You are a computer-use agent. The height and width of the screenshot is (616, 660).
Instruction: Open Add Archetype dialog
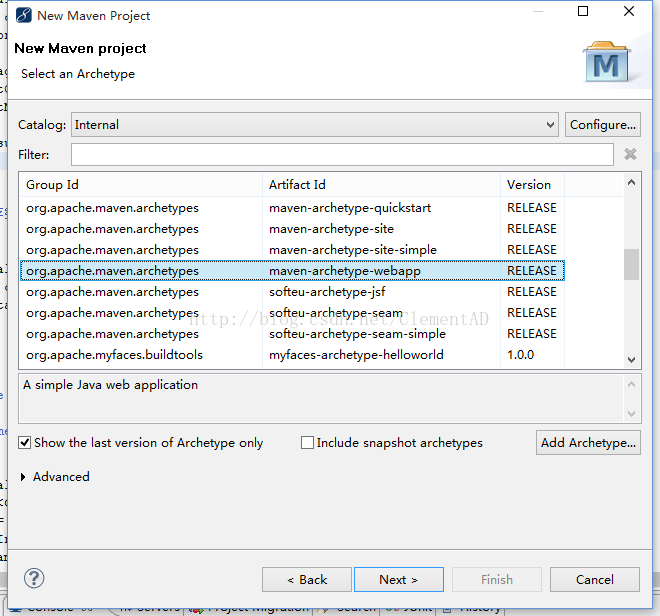pyautogui.click(x=588, y=443)
